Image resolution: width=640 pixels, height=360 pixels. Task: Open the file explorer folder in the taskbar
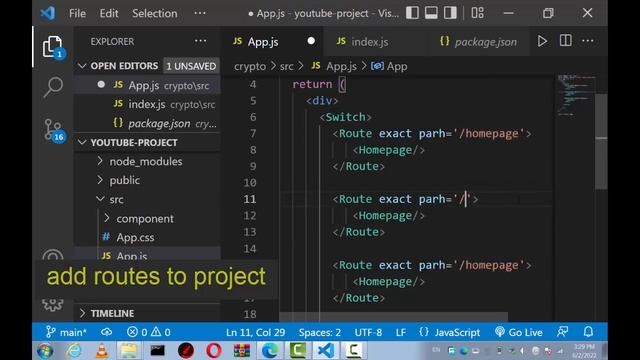(x=129, y=351)
